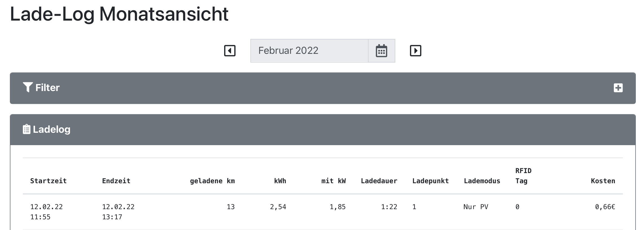Expand the Filter panel with plus icon

618,88
